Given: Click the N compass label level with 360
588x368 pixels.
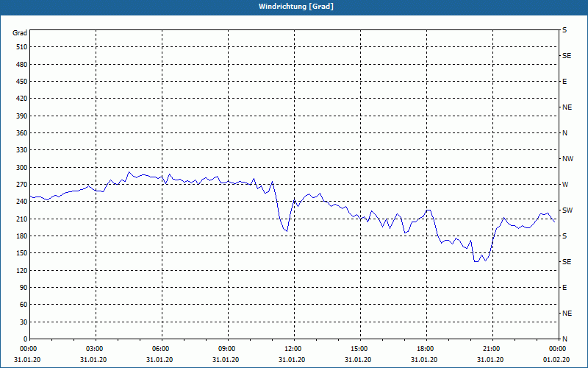Looking at the screenshot, I should click(x=564, y=133).
